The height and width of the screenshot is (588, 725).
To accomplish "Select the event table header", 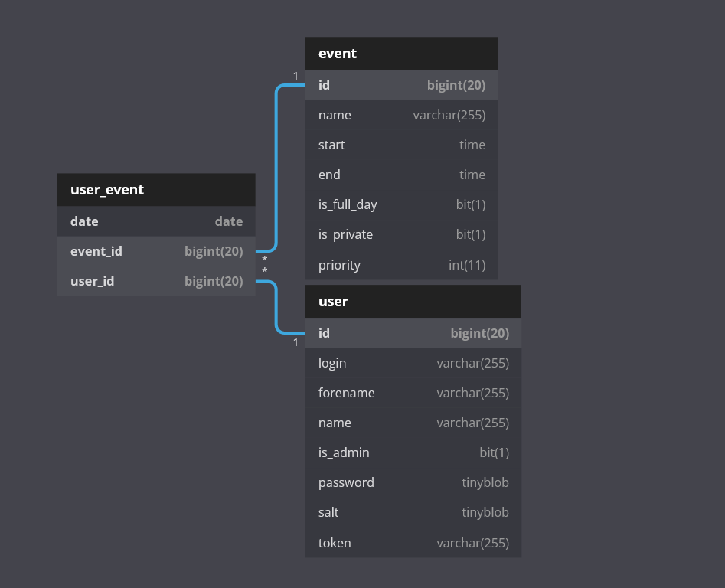I will [x=401, y=53].
